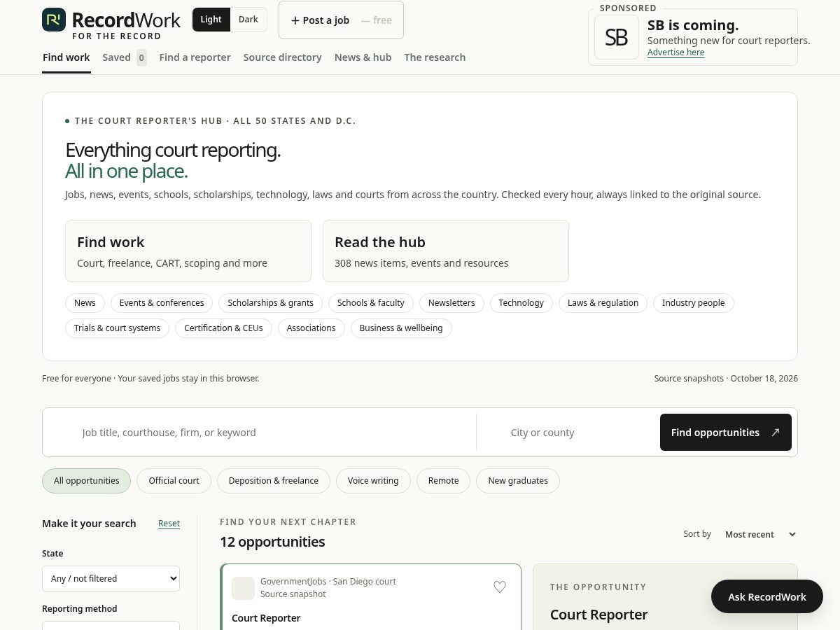Select Newsletters topic chip

tap(451, 303)
